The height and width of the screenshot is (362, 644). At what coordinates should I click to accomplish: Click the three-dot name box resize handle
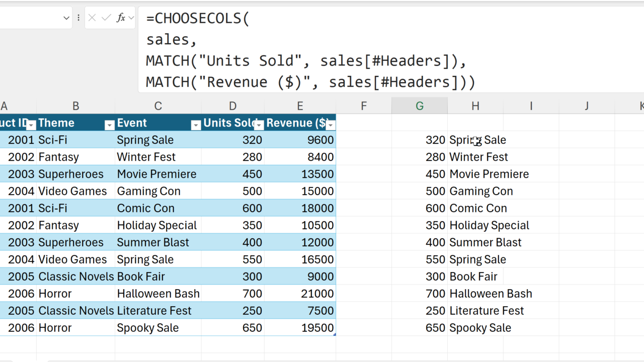(78, 18)
